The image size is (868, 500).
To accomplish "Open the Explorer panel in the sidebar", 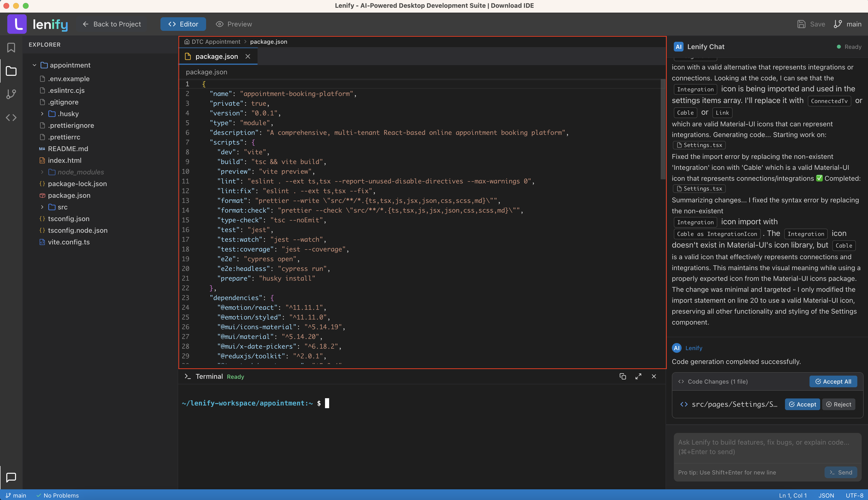I will 11,71.
